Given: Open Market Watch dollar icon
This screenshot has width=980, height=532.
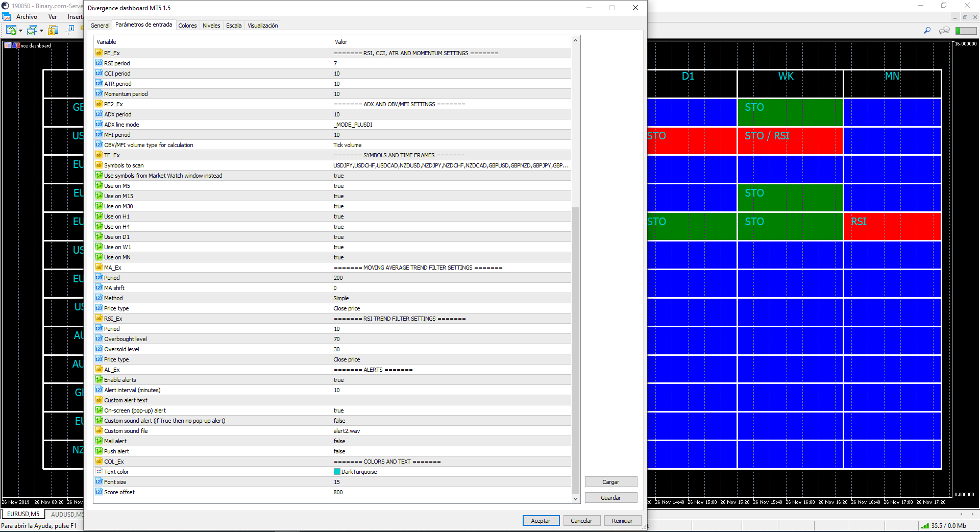Looking at the screenshot, I should [x=53, y=31].
